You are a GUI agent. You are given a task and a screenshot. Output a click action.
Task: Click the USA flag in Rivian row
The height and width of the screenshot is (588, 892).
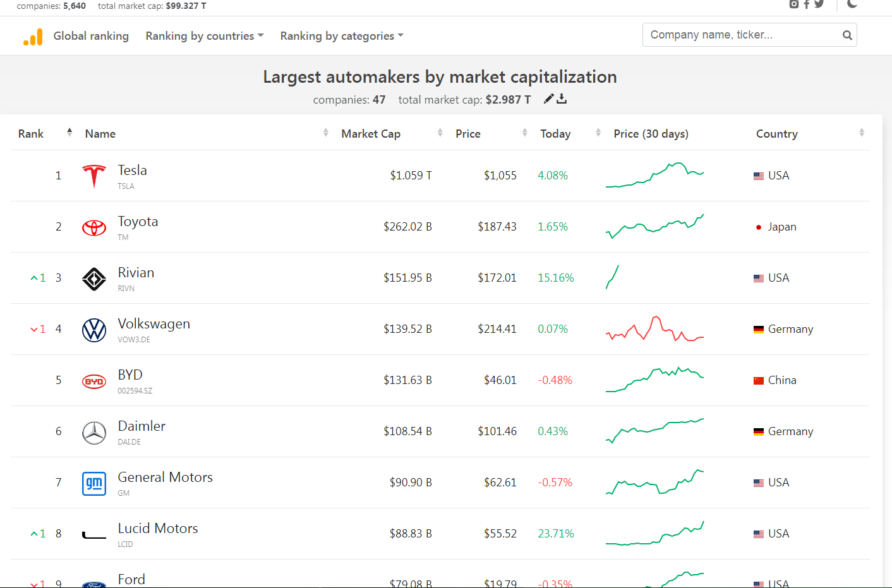(x=759, y=279)
